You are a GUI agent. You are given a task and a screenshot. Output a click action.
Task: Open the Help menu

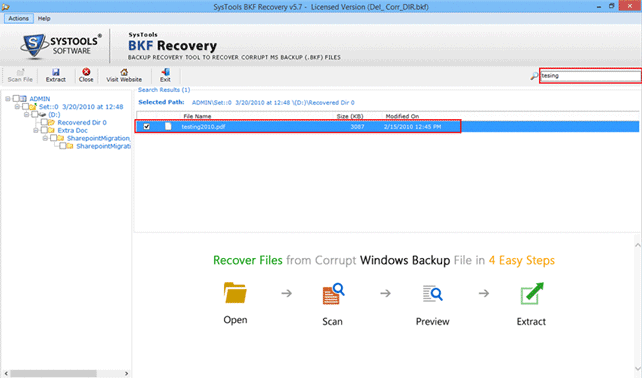click(44, 18)
